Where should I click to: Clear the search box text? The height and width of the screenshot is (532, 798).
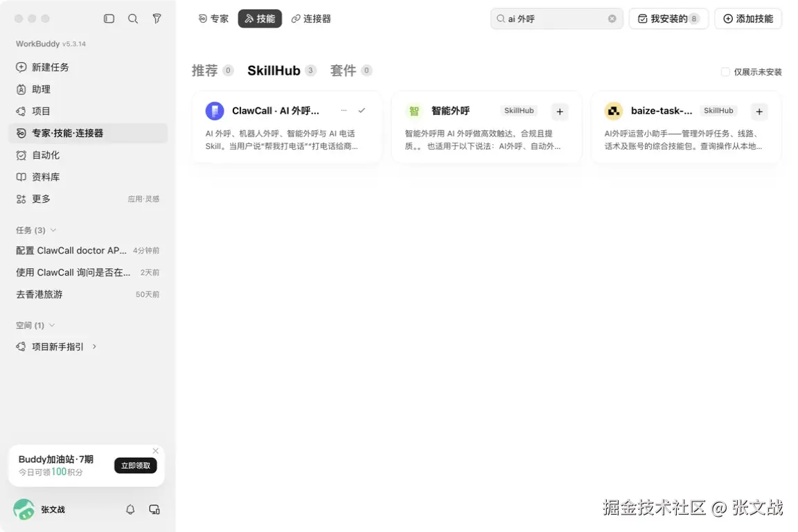click(612, 19)
